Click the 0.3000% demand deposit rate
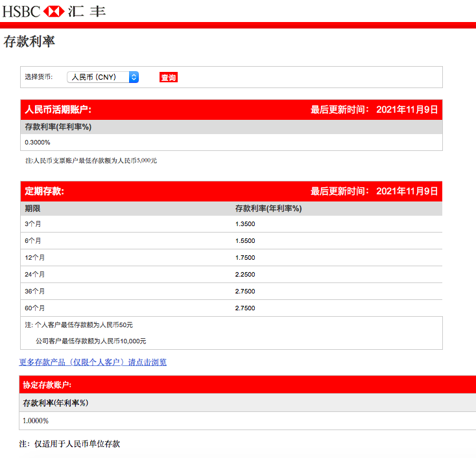476x458 pixels. (38, 143)
